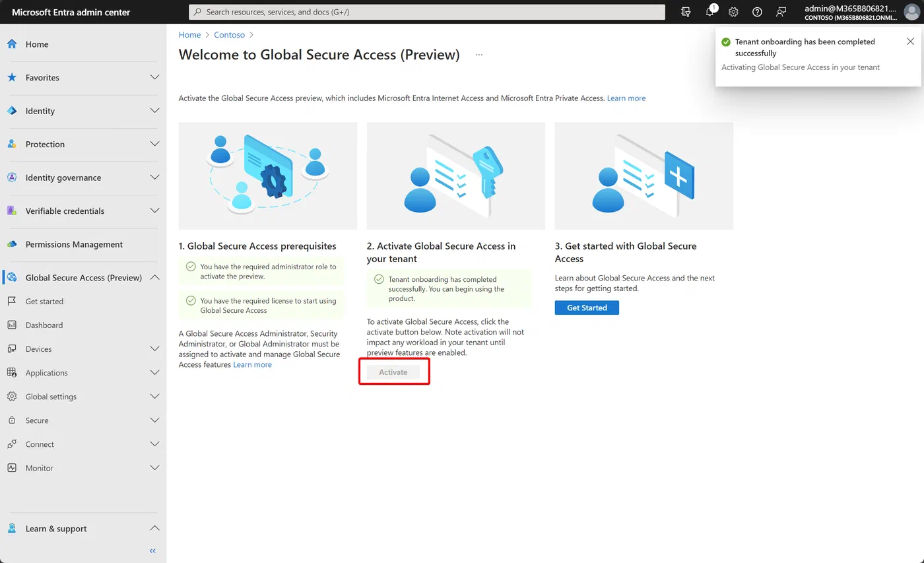This screenshot has height=563, width=924.
Task: Click the Identity governance icon
Action: pyautogui.click(x=12, y=178)
